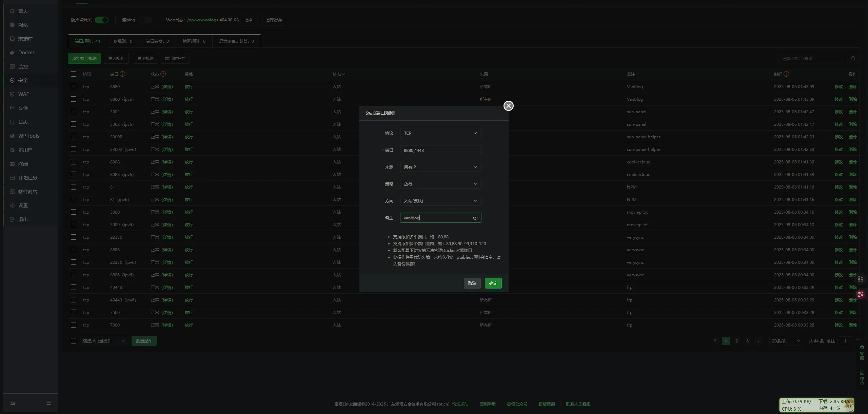Image resolution: width=868 pixels, height=414 pixels.
Task: Open the 软件商店 store sidebar icon
Action: [12, 192]
